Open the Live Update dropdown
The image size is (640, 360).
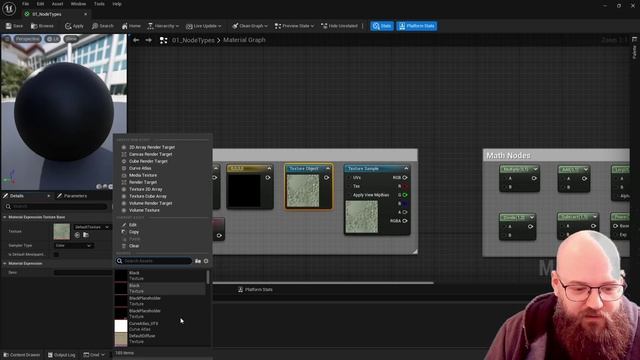tap(203, 26)
